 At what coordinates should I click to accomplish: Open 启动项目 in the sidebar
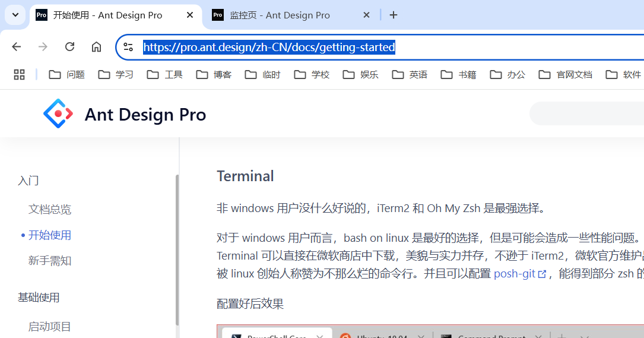coord(50,327)
